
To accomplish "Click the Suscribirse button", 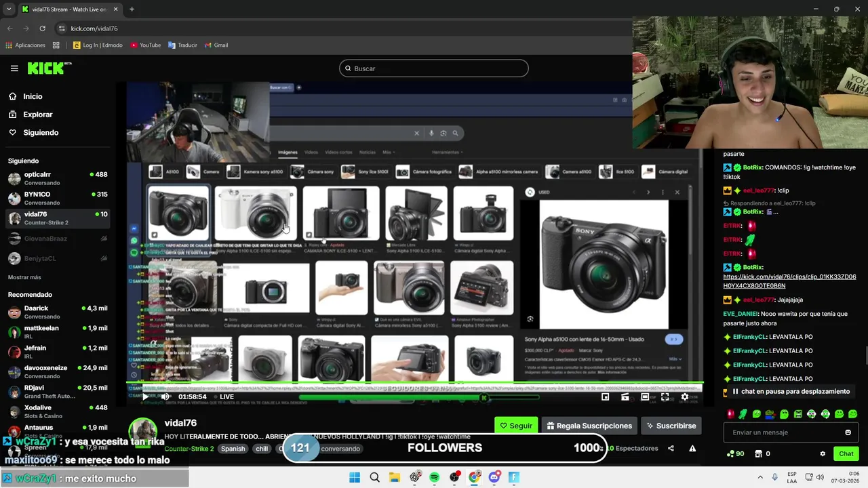I will click(671, 426).
